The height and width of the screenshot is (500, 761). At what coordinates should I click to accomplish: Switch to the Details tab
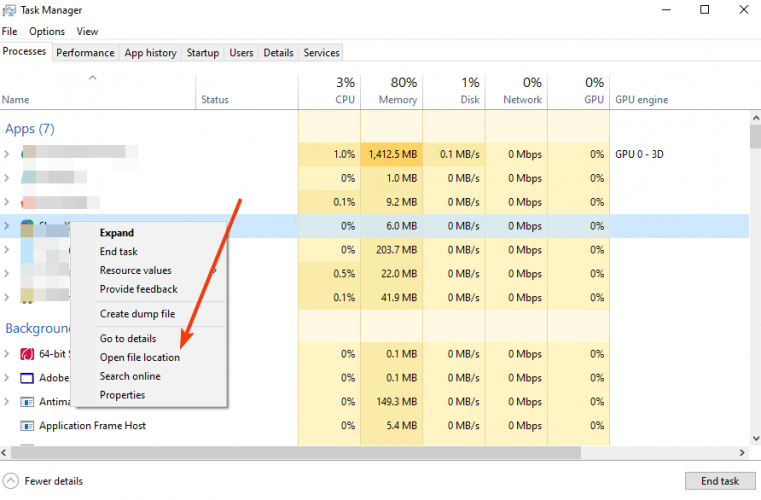[x=278, y=52]
